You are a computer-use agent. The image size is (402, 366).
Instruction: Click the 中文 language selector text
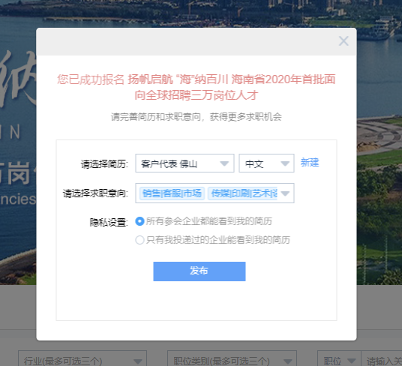(x=254, y=164)
